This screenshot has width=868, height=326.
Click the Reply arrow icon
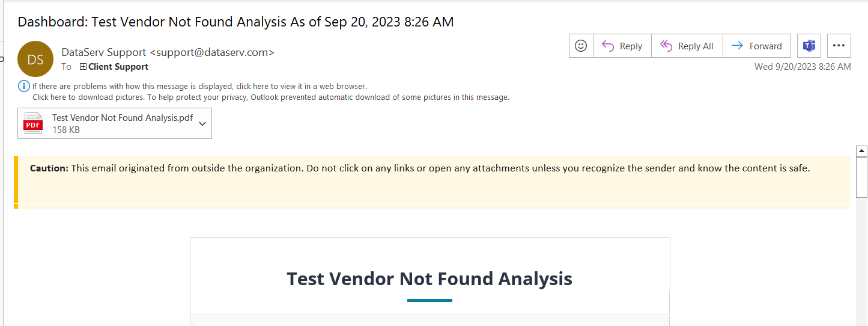click(607, 46)
